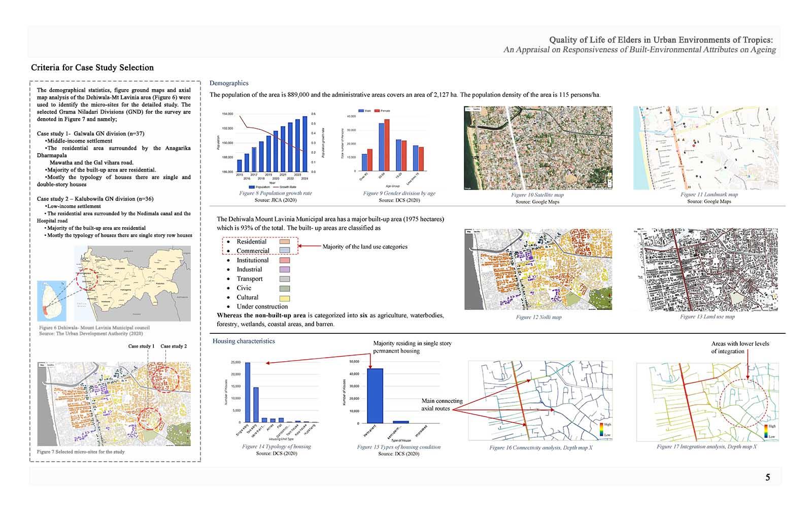Click the "Housing characteristics" section heading

tap(244, 341)
